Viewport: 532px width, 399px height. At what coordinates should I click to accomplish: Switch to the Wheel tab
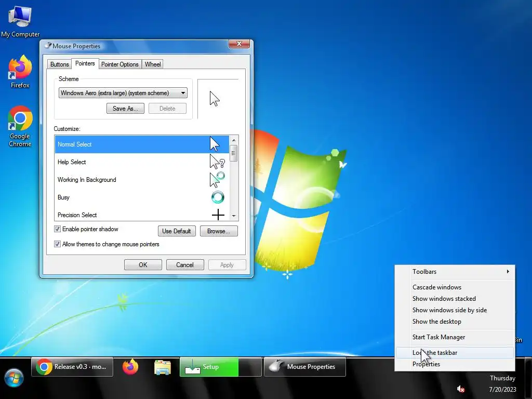point(153,64)
